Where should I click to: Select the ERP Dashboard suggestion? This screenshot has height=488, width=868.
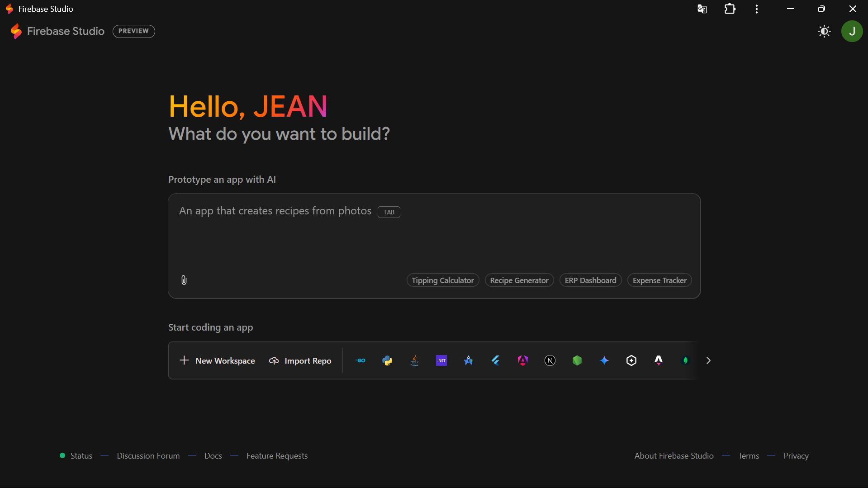coord(591,280)
